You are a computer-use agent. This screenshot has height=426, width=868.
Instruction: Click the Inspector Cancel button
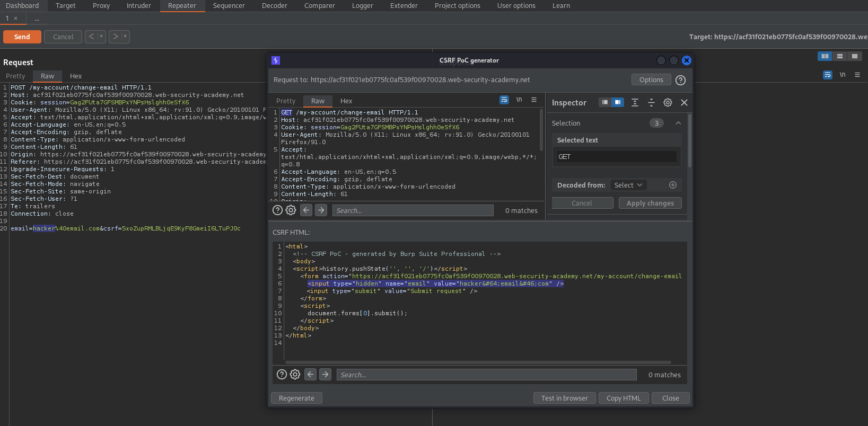click(x=582, y=203)
